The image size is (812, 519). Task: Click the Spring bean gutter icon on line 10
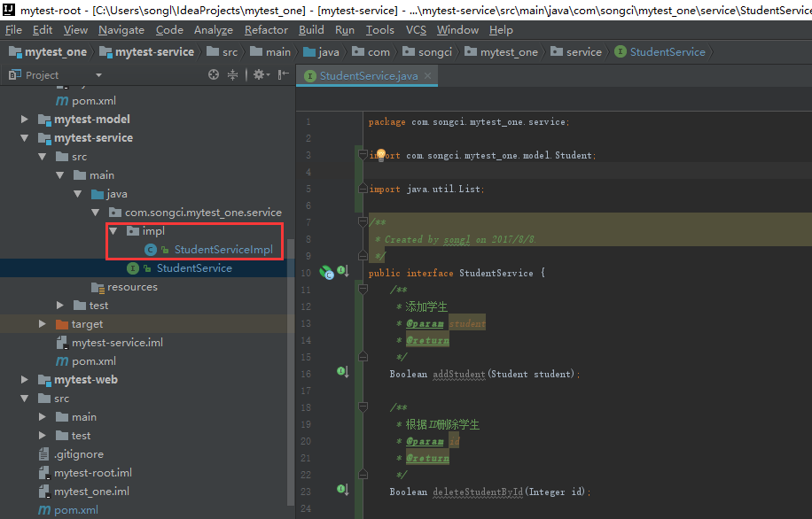coord(326,272)
